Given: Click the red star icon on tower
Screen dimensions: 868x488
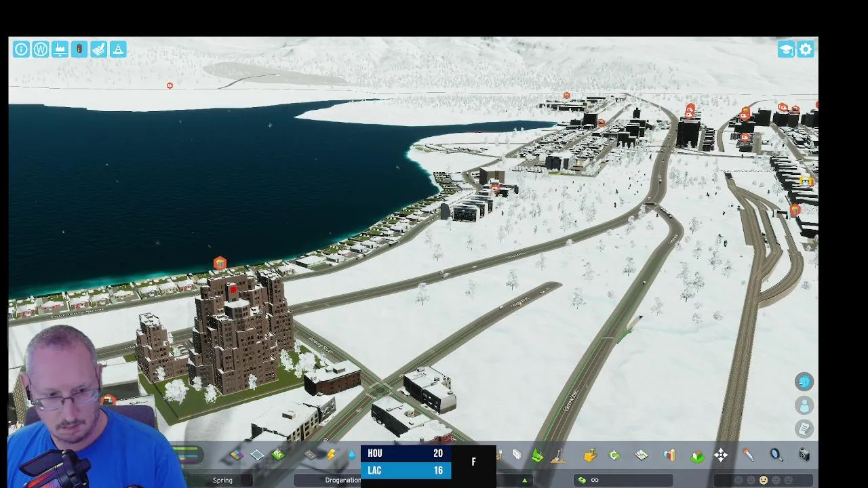Looking at the screenshot, I should click(233, 290).
